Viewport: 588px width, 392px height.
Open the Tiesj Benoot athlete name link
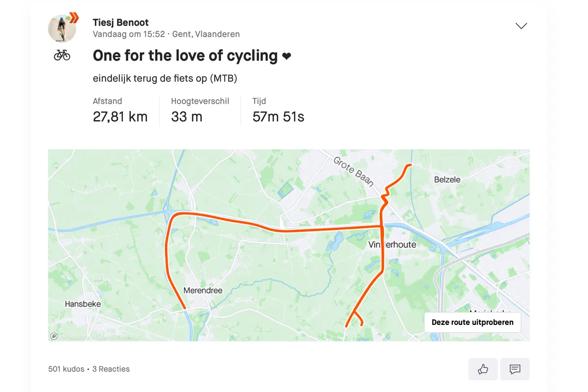[121, 23]
